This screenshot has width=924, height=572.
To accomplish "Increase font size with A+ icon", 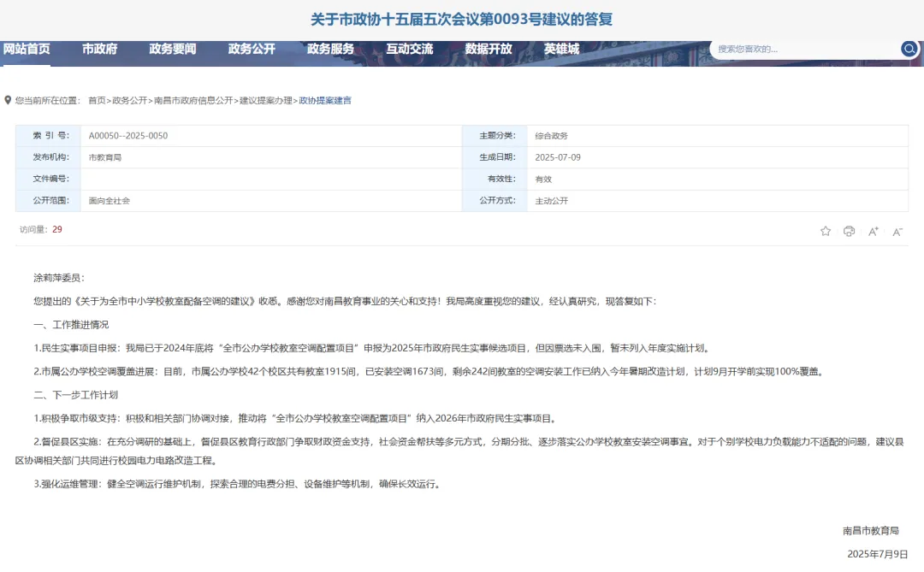I will click(x=874, y=232).
